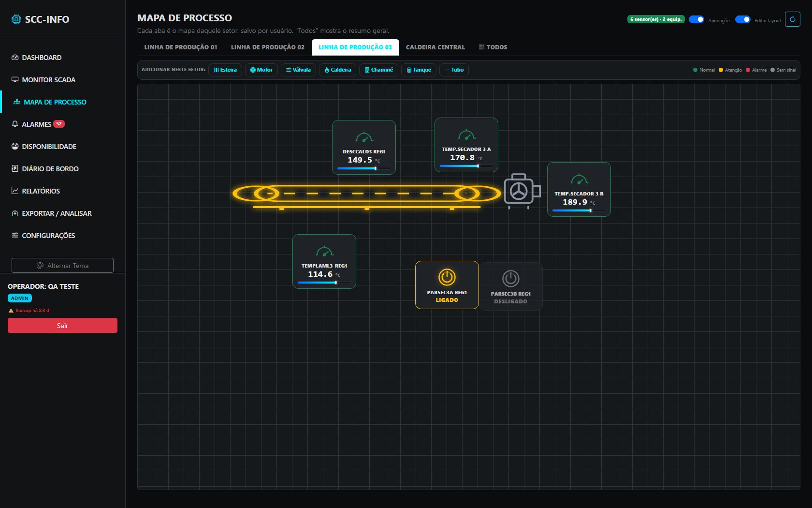Click the PARSEC3A REG1 power icon
Viewport: 812px width, 508px height.
point(447,277)
